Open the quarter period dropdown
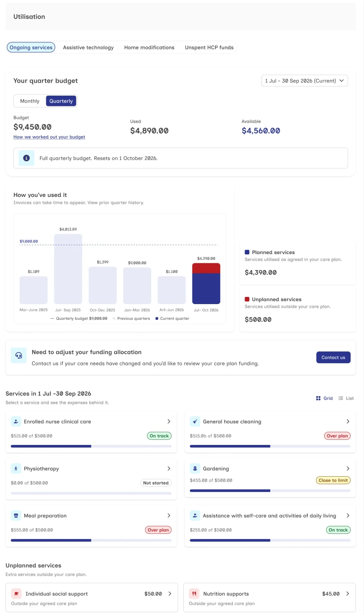 (x=304, y=81)
